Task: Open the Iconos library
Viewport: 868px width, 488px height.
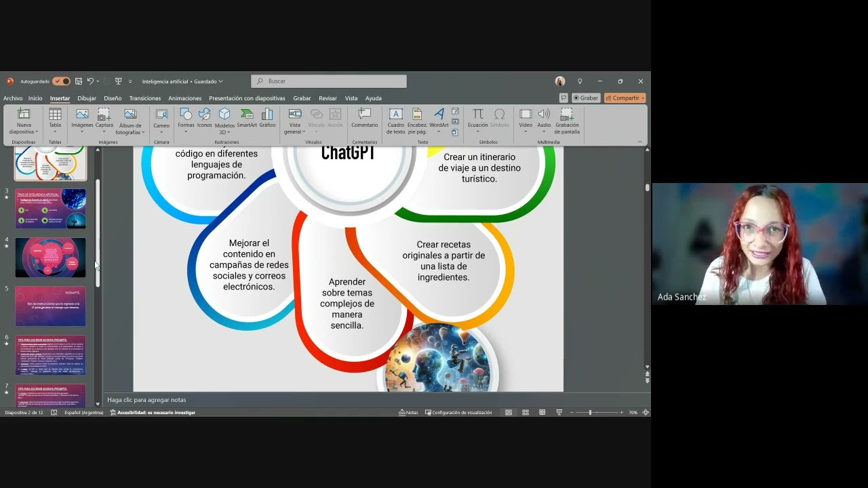Action: pos(204,117)
